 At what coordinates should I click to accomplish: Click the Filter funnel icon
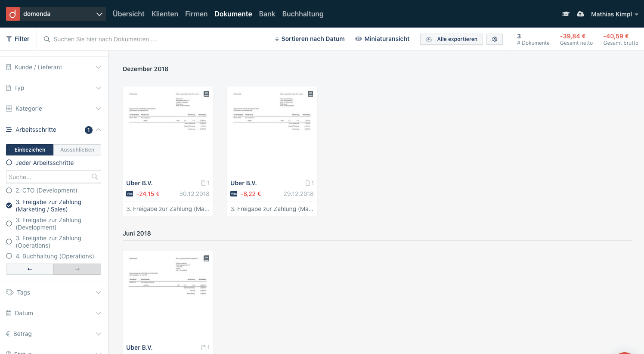coord(9,39)
